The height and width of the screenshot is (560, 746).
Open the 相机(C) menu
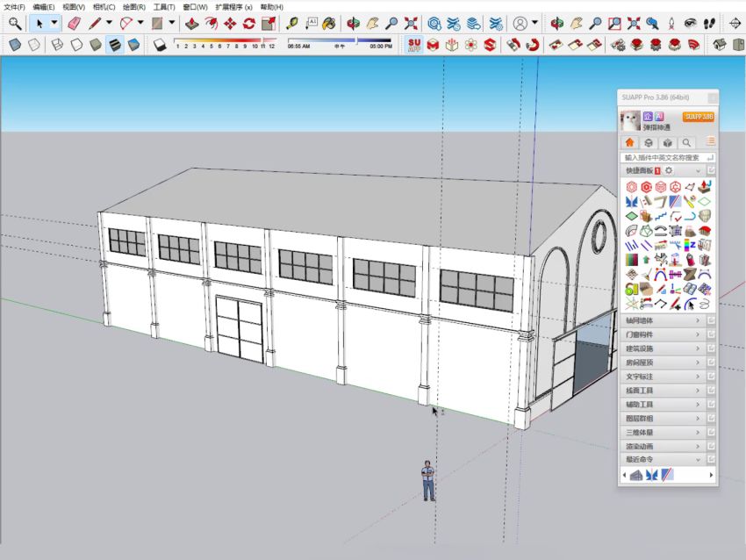[104, 7]
